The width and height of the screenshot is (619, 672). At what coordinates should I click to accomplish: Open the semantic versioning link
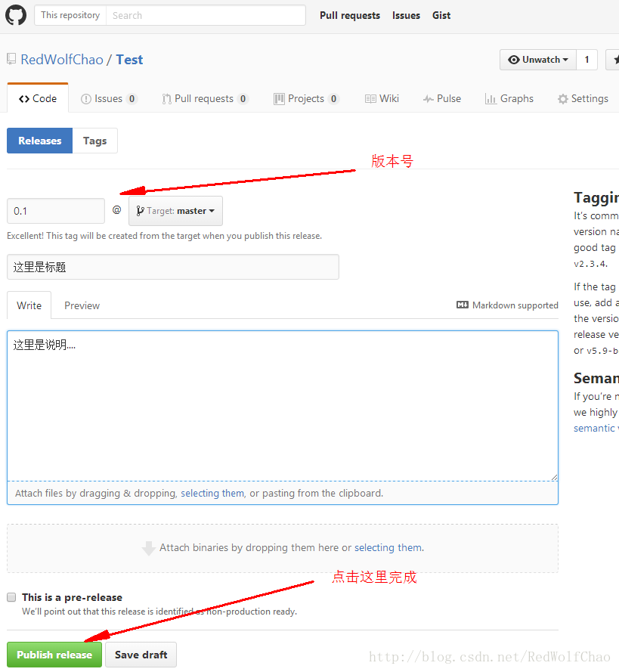tap(596, 428)
